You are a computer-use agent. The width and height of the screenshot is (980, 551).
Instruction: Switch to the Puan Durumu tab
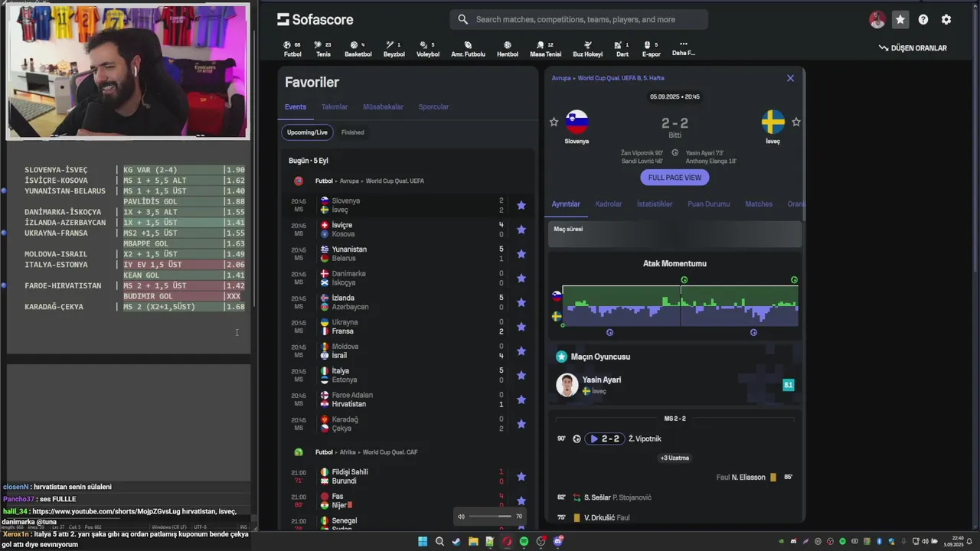709,204
